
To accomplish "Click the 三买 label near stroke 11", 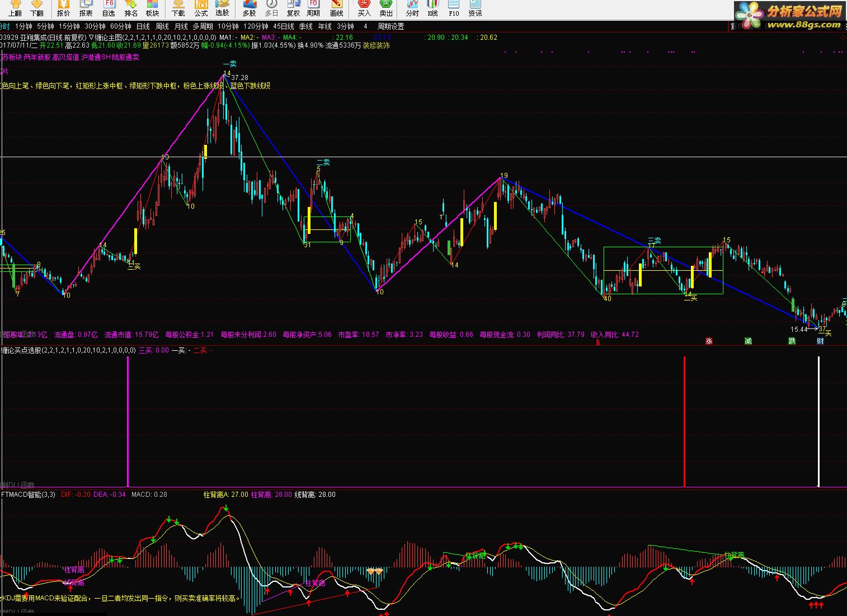I will point(134,266).
